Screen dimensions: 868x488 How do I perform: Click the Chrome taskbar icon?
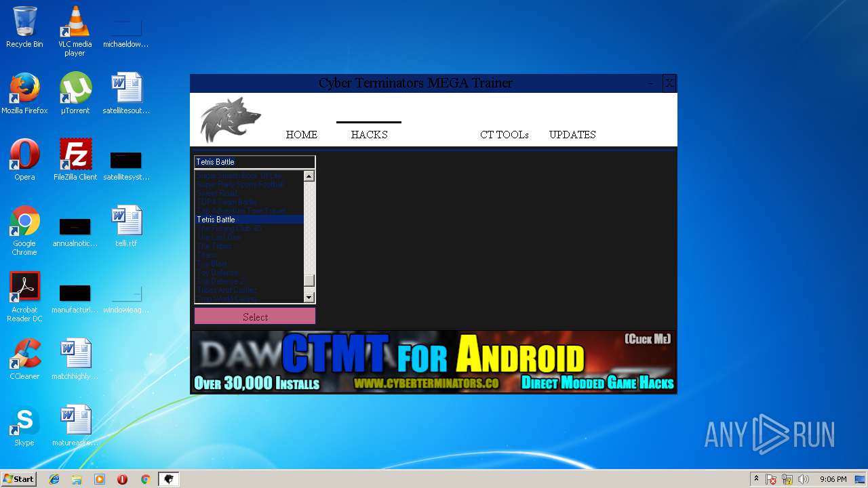(145, 479)
